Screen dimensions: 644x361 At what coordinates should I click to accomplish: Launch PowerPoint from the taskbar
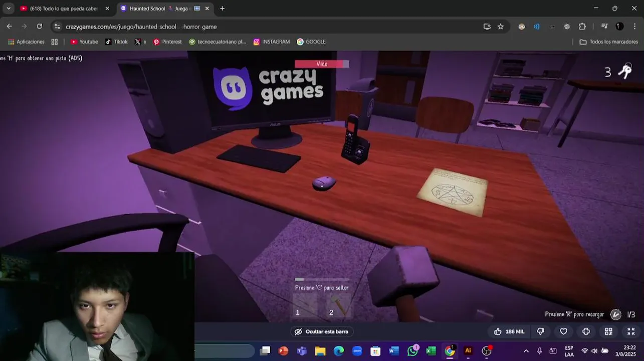click(283, 351)
